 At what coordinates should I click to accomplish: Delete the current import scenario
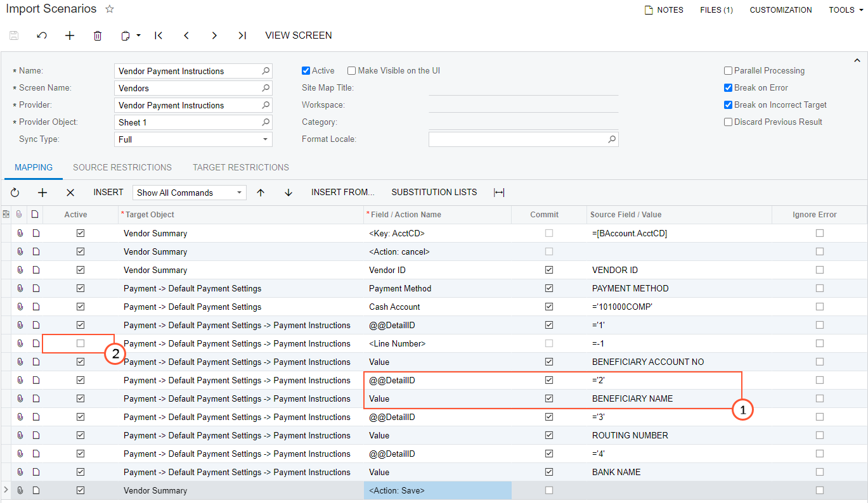98,35
